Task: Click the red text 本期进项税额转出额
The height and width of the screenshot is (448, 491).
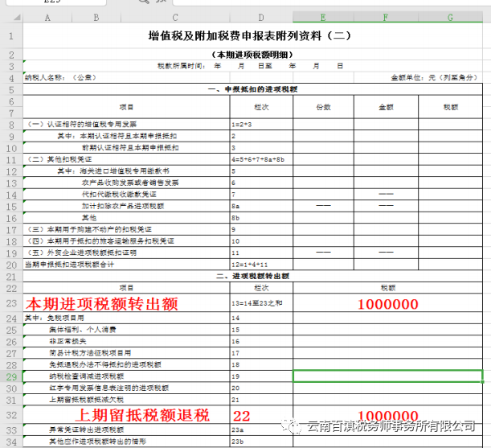Action: tap(102, 303)
